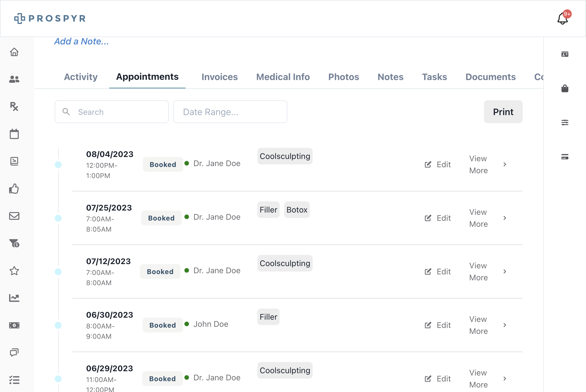Expand View More for 07/12/2023 appointment
Image resolution: width=586 pixels, height=392 pixels.
click(x=488, y=271)
